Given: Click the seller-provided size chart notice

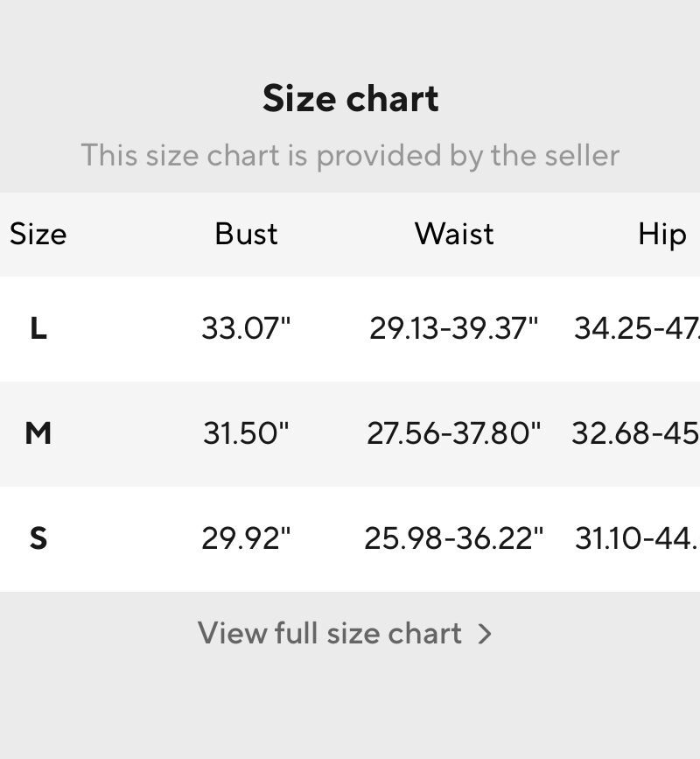Looking at the screenshot, I should 350,156.
